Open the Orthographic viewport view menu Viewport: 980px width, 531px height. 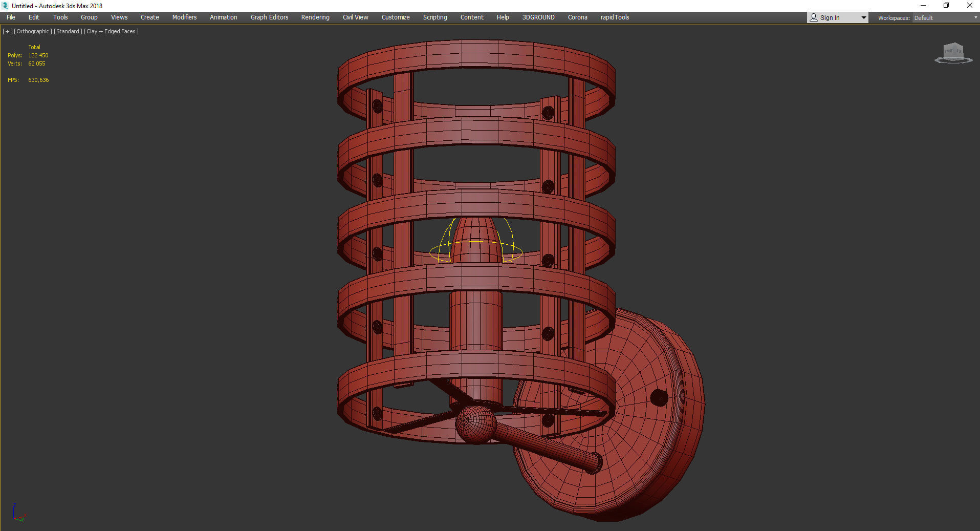click(x=33, y=31)
